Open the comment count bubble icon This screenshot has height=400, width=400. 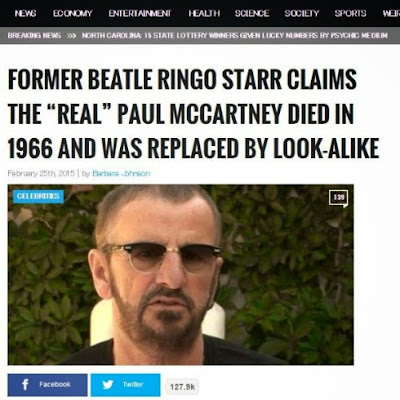[x=338, y=199]
